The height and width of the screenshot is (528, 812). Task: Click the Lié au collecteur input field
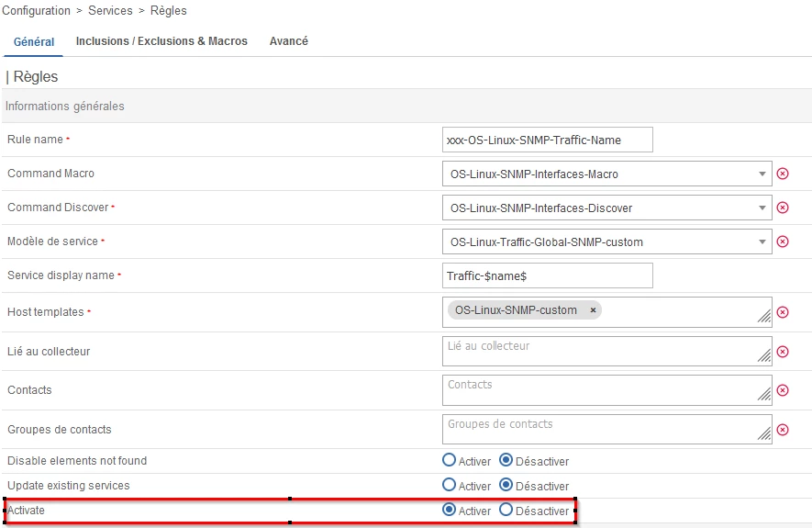[606, 351]
